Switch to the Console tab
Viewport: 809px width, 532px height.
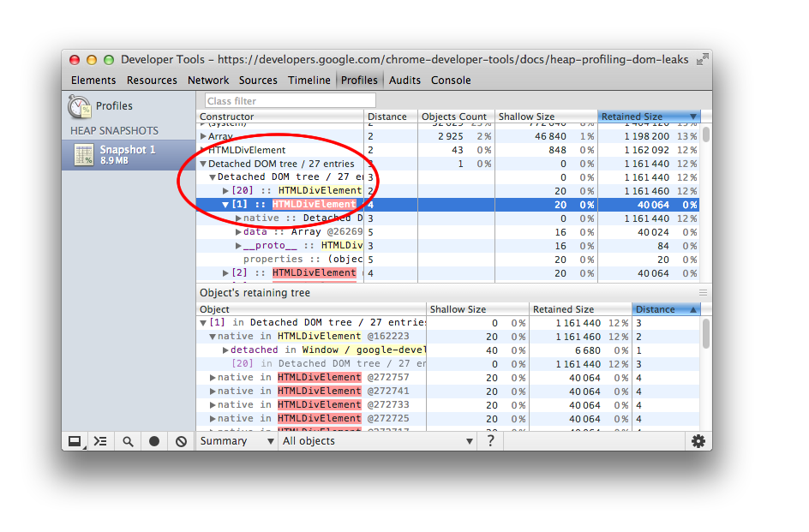point(451,81)
